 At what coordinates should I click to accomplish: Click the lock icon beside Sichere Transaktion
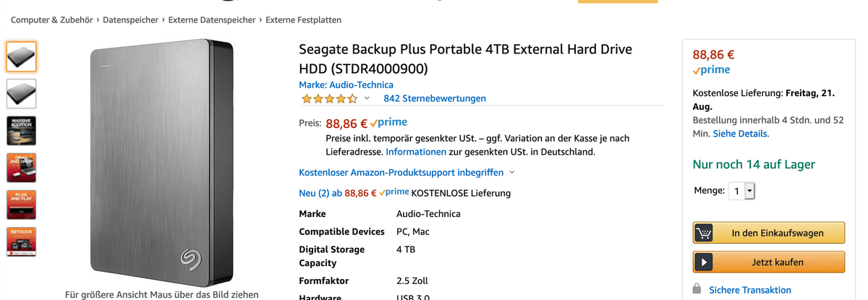(697, 289)
